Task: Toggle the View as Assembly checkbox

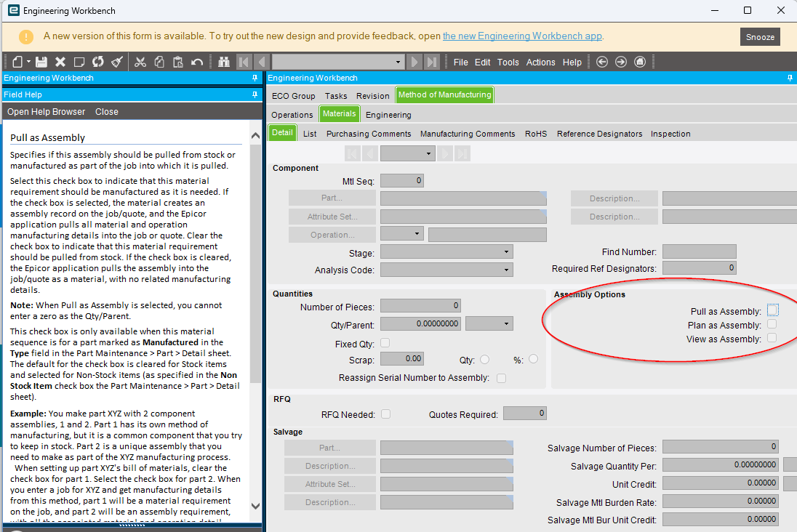Action: tap(772, 338)
